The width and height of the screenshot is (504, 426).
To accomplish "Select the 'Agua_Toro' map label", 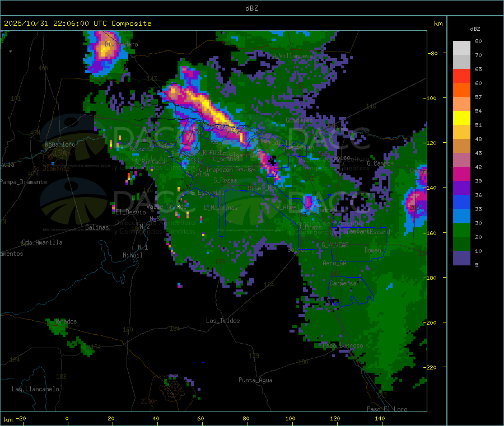I will [60, 144].
